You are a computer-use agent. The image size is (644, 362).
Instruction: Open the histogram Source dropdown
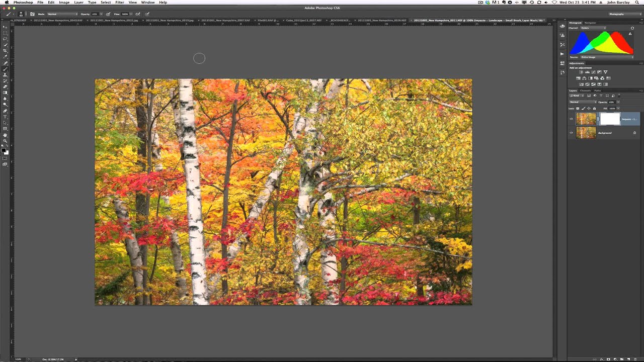[607, 57]
